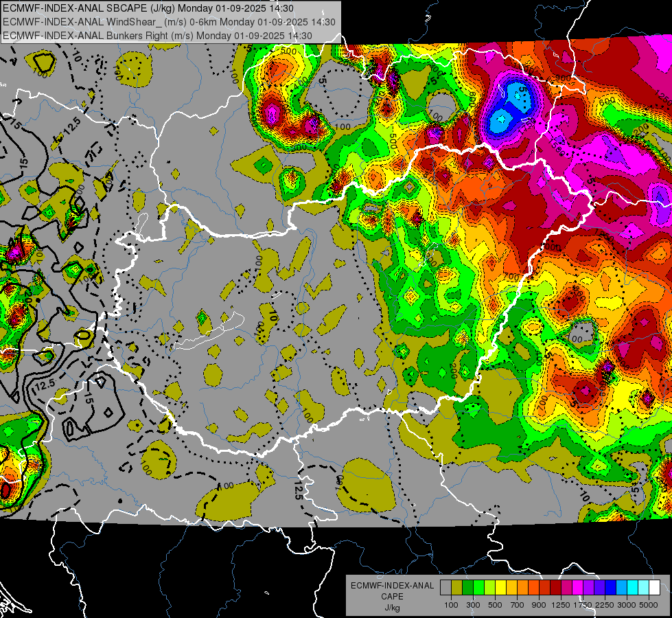Select the gray legend swatch below 100
The height and width of the screenshot is (618, 672).
coord(445,588)
